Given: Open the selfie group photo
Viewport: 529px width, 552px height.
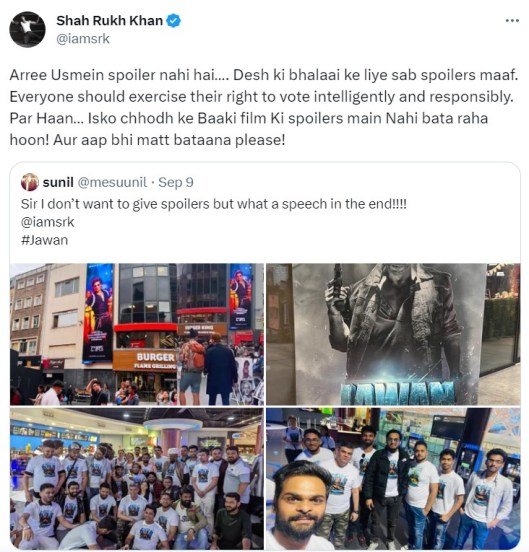Looking at the screenshot, I should 393,478.
